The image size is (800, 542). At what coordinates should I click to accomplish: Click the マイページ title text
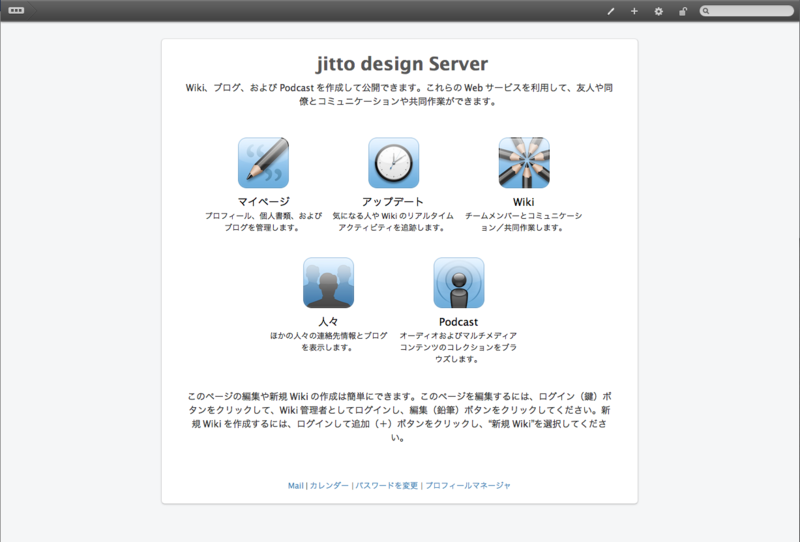(x=263, y=202)
